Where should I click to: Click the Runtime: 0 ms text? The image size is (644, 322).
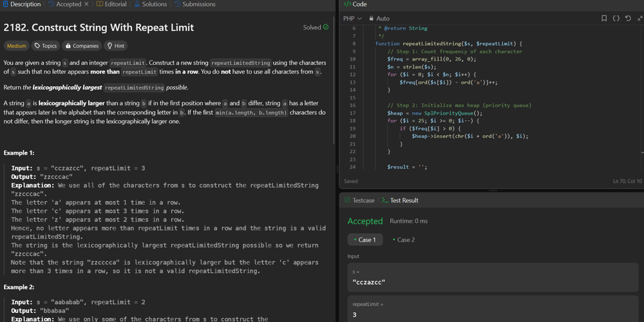pyautogui.click(x=409, y=221)
